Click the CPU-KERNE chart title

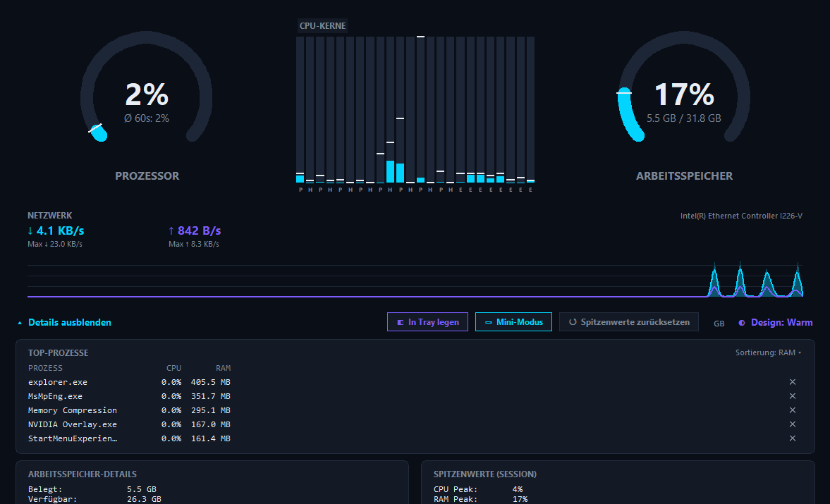click(322, 25)
